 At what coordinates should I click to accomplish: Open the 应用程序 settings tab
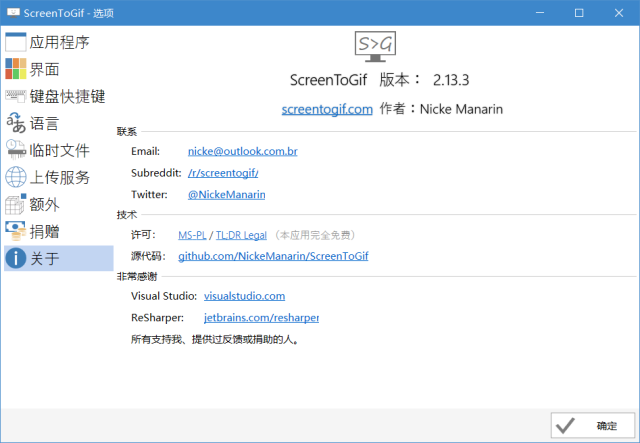coord(59,42)
